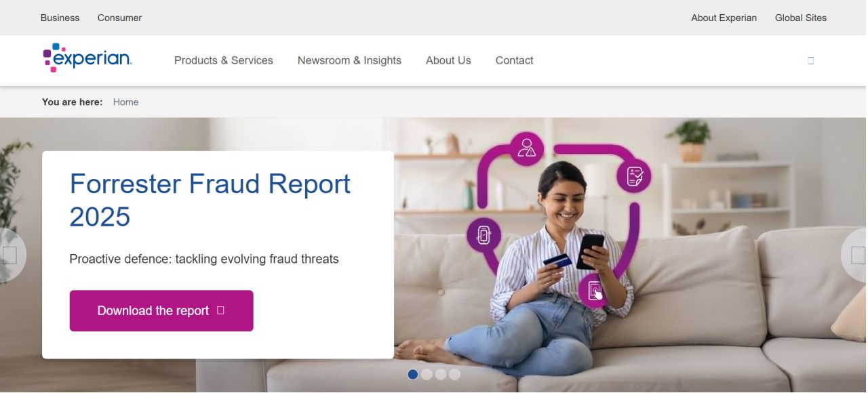Open the About Experian link
Viewport: 868px width, 393px height.
[x=724, y=18]
